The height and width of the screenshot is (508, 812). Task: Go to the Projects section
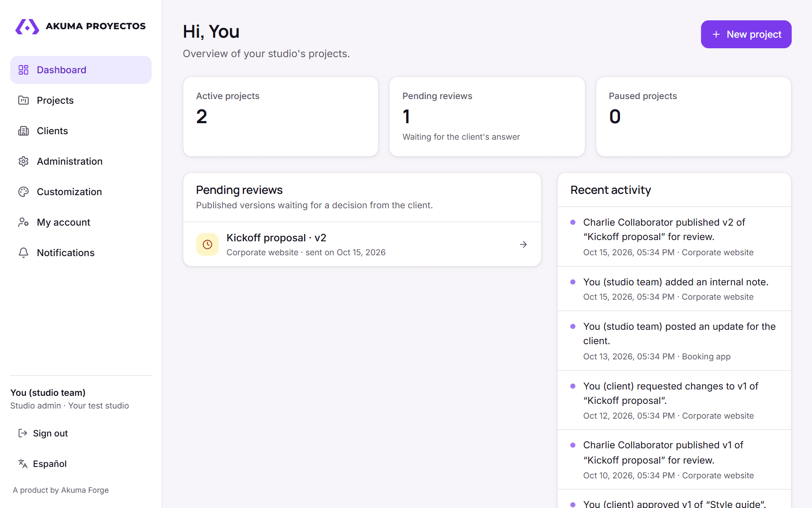(x=81, y=100)
